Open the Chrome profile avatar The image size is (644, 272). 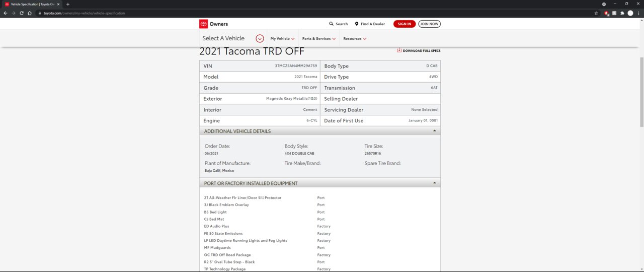[630, 13]
